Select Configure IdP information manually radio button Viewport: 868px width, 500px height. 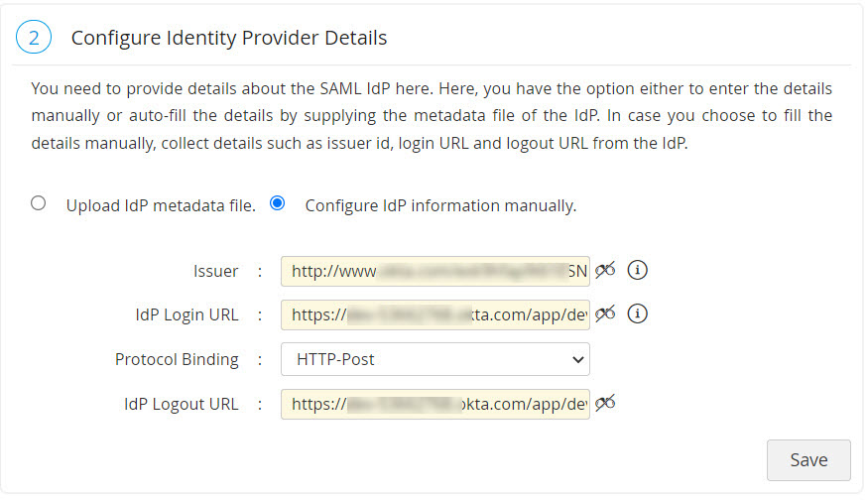(278, 203)
